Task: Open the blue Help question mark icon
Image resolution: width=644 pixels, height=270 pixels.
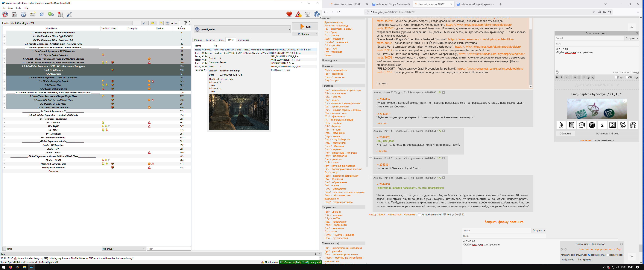Action: 317,14
